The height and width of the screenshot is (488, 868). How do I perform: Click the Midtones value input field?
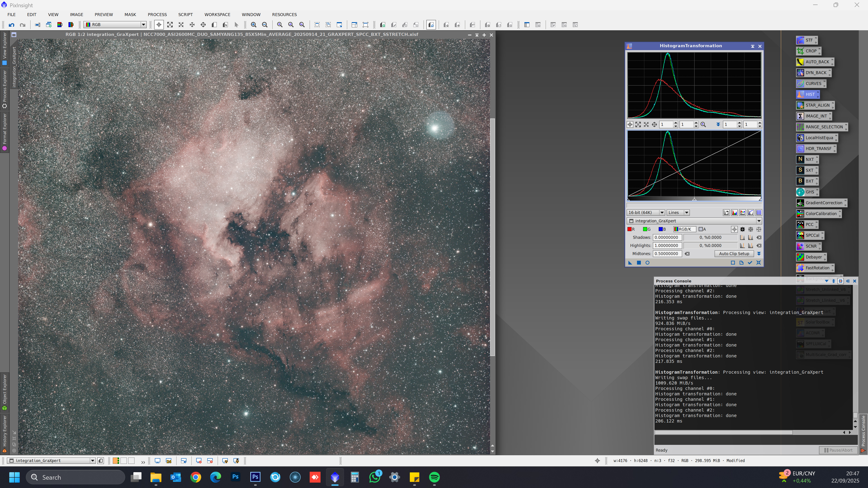click(667, 253)
